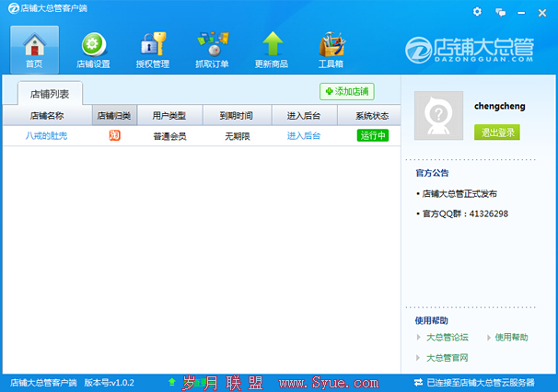
Task: Click the server connection arrows icon
Action: click(418, 383)
